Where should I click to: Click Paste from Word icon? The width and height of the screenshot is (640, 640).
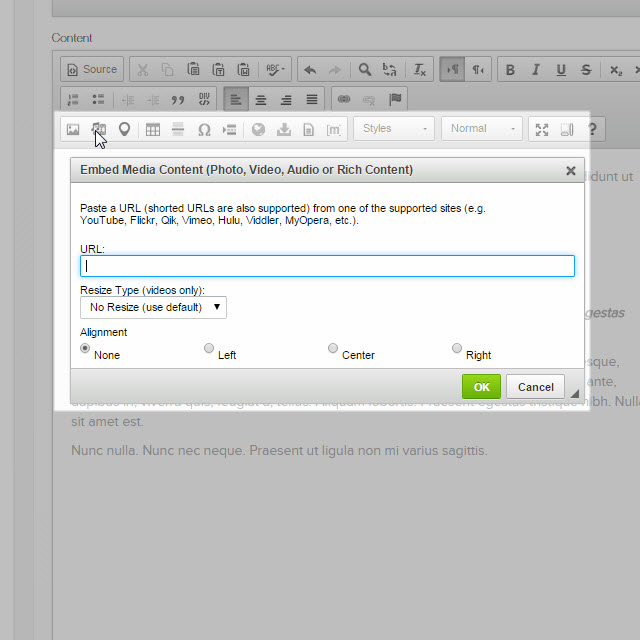tap(244, 69)
